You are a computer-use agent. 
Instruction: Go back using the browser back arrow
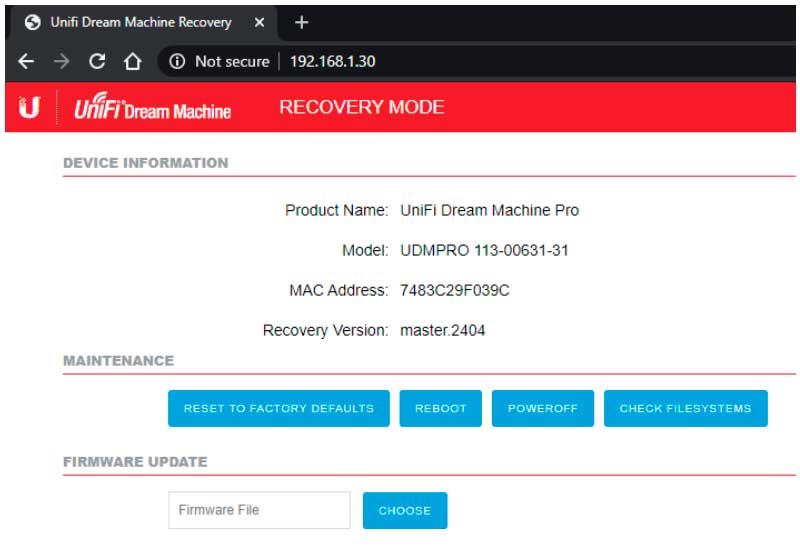[x=26, y=62]
